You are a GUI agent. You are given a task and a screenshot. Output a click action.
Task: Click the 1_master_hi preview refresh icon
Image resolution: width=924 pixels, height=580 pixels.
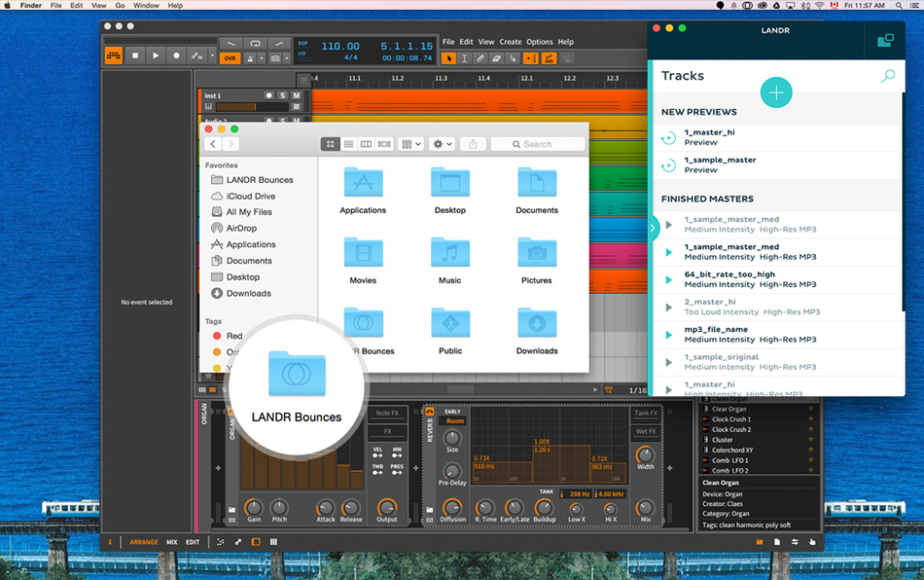669,138
